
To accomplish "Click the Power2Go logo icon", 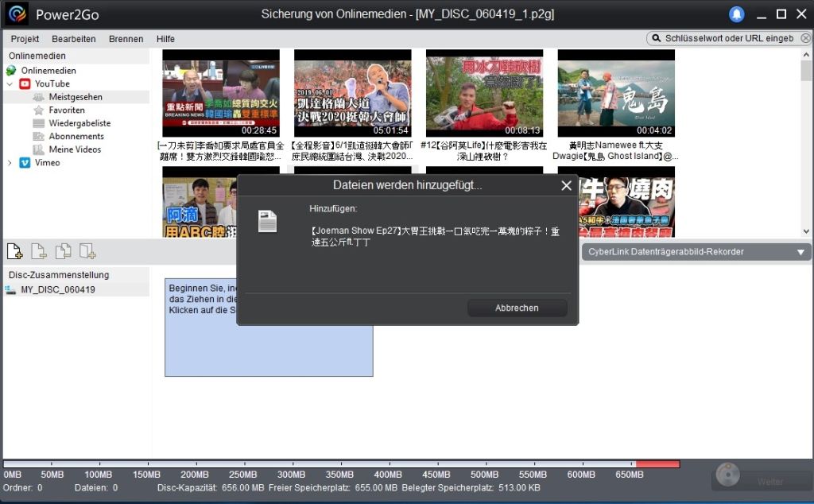I will coord(17,14).
